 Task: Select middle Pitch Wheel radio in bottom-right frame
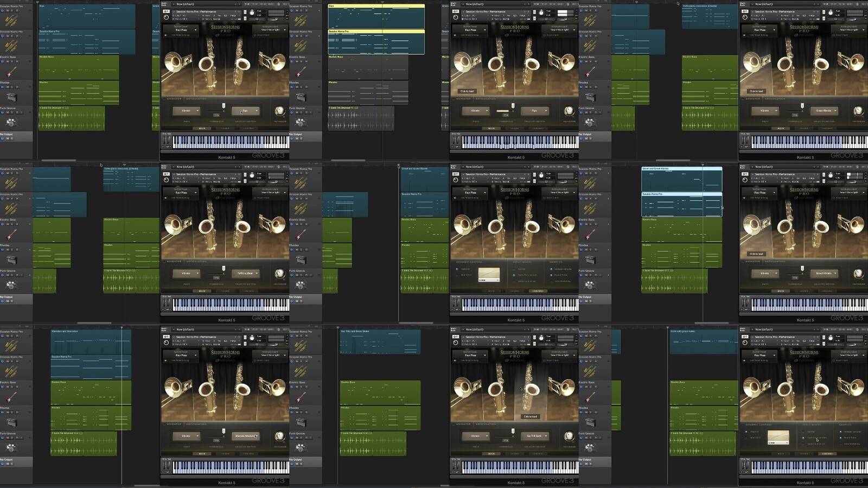click(804, 438)
